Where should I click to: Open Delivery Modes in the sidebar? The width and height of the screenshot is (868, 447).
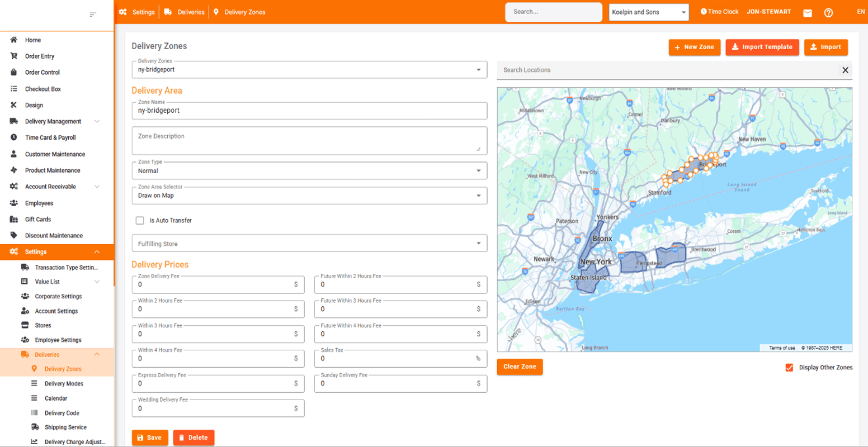64,384
